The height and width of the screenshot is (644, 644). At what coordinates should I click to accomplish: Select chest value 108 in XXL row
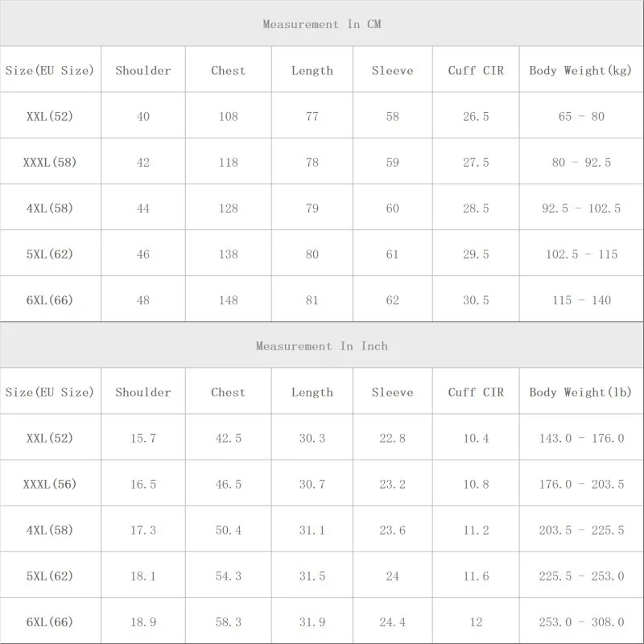(x=228, y=117)
